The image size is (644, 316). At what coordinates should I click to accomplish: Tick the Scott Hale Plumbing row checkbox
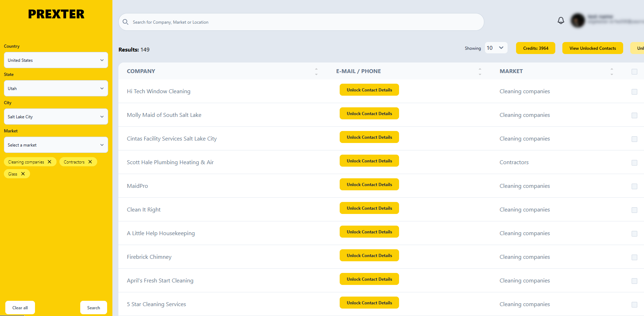634,163
